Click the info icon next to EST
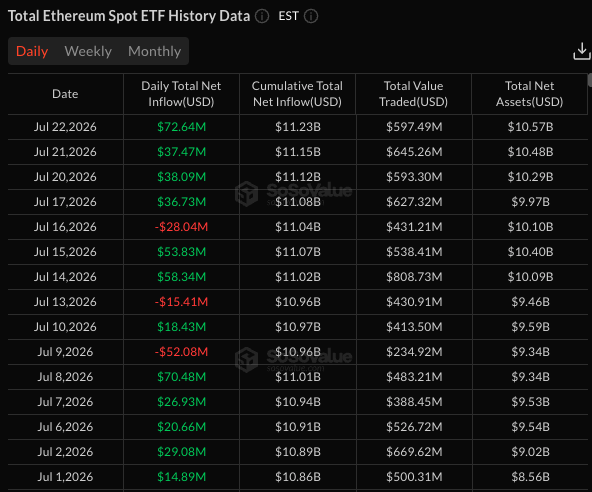The height and width of the screenshot is (492, 592). click(x=311, y=16)
